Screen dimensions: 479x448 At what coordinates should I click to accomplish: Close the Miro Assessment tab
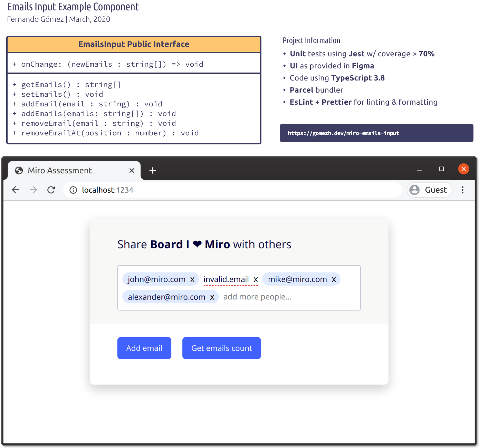132,171
